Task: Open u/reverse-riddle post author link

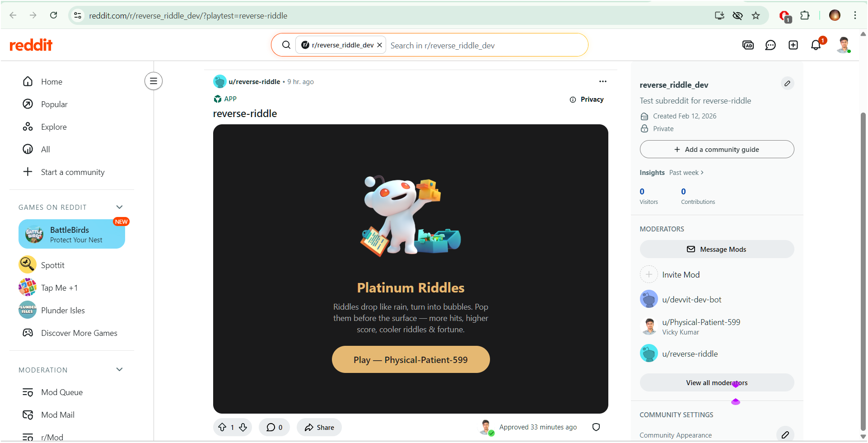Action: click(x=254, y=81)
